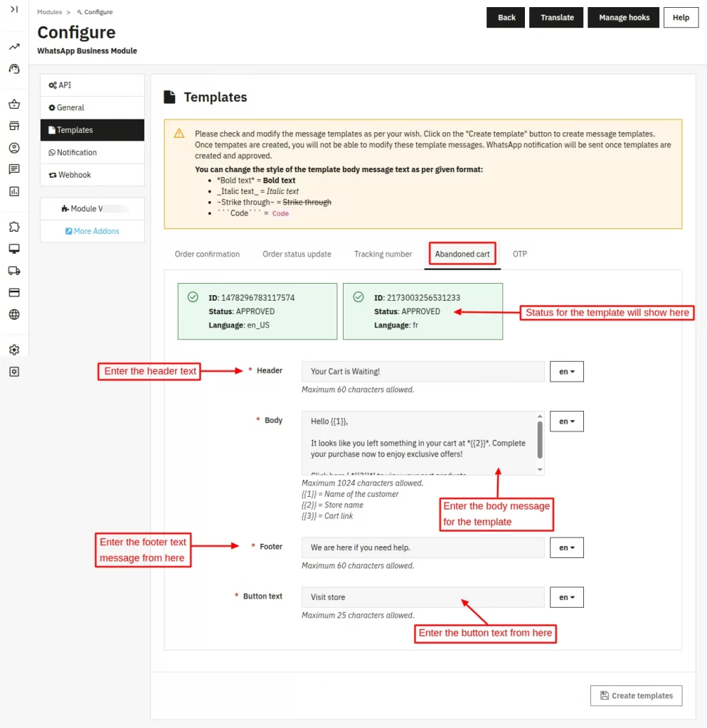This screenshot has width=707, height=728.
Task: Open Body field language dropdown
Action: coord(566,422)
